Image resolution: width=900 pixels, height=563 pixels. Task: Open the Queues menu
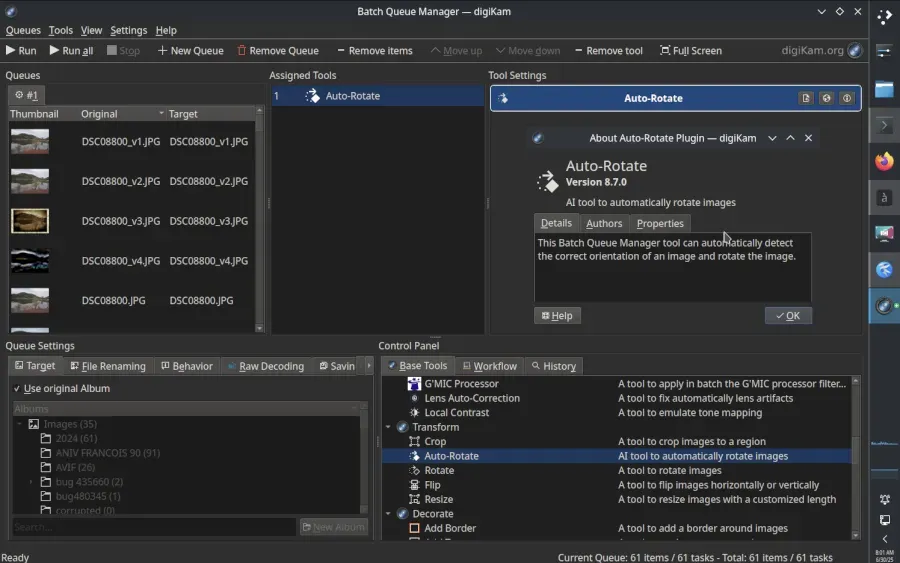pos(23,30)
